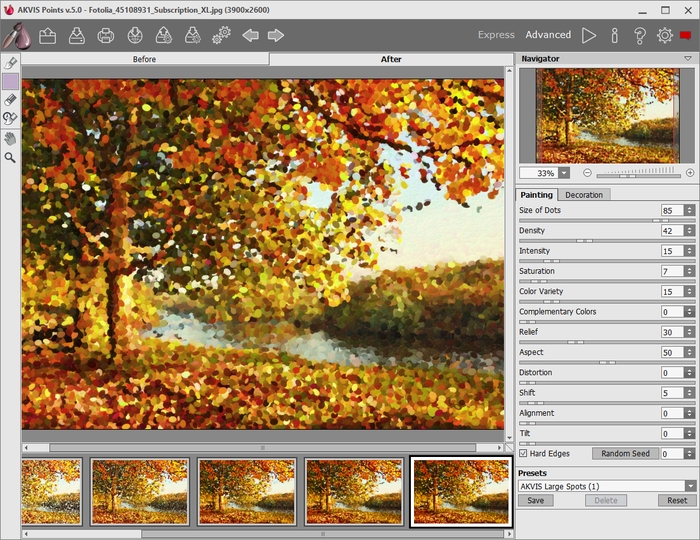
Task: Select the Zoom magnifier tool
Action: pyautogui.click(x=10, y=158)
